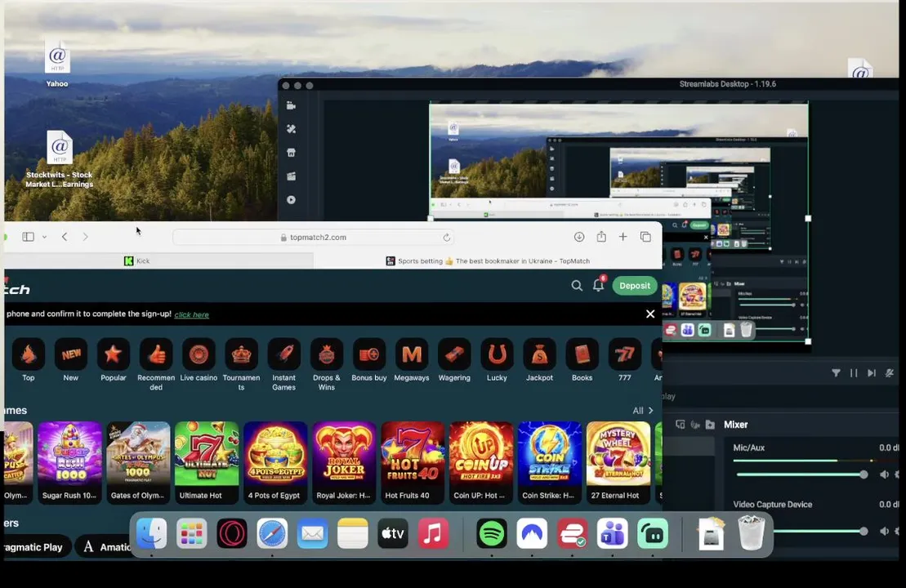Open Streamlabs highlighter clapperboard icon
The width and height of the screenshot is (906, 588).
coord(291,176)
